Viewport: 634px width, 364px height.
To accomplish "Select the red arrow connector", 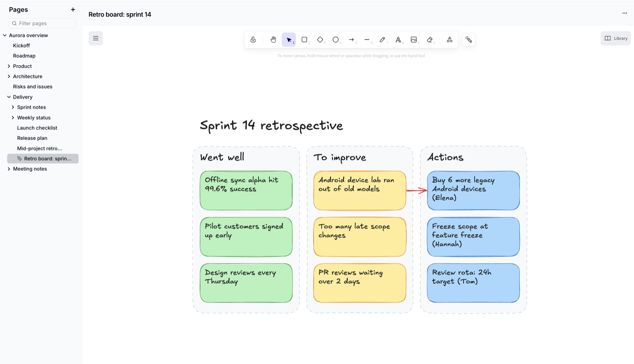I will (417, 191).
